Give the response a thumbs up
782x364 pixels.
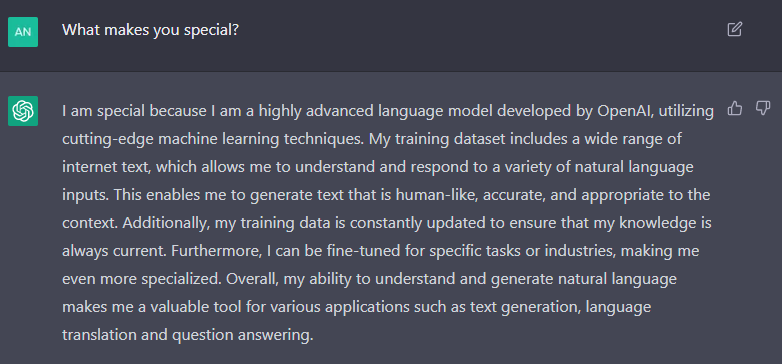point(735,108)
